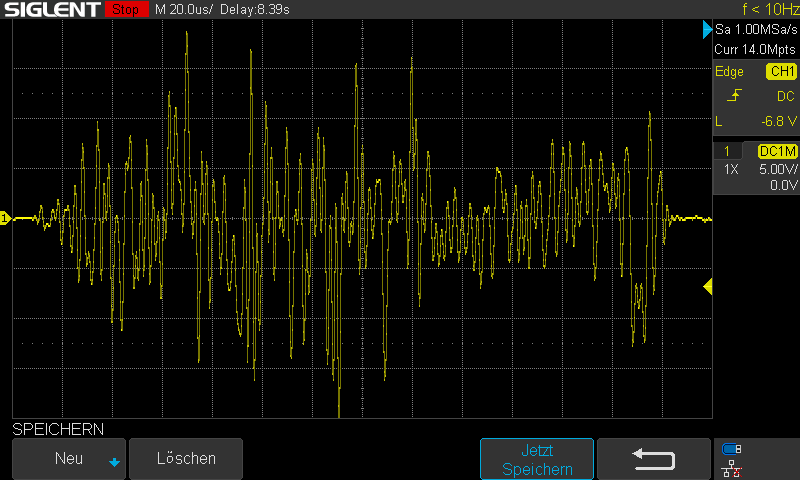
Task: Click the yellow CH1 trigger source badge
Action: 782,71
